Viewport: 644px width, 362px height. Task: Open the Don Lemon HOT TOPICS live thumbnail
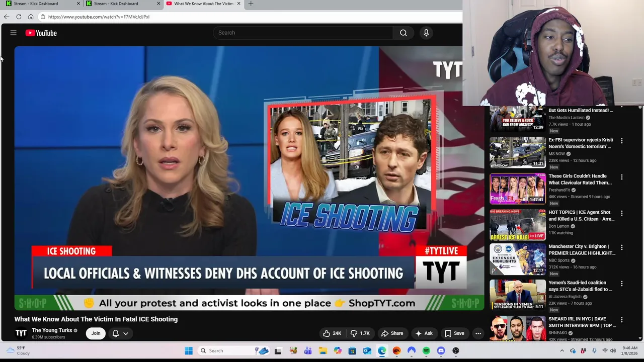[x=518, y=225]
